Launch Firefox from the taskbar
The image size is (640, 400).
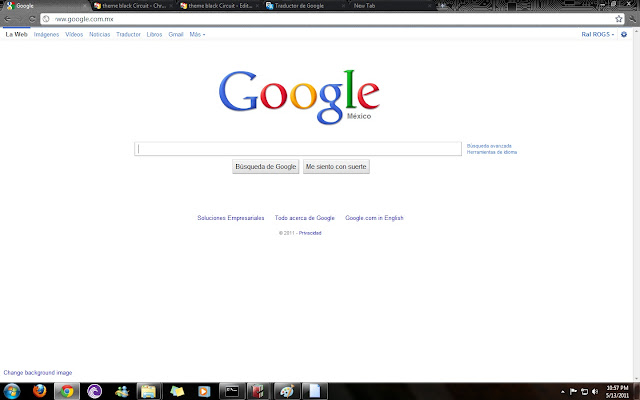(40, 391)
